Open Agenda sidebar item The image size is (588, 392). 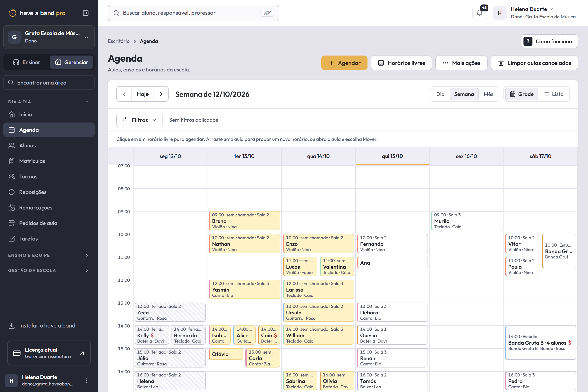(49, 130)
